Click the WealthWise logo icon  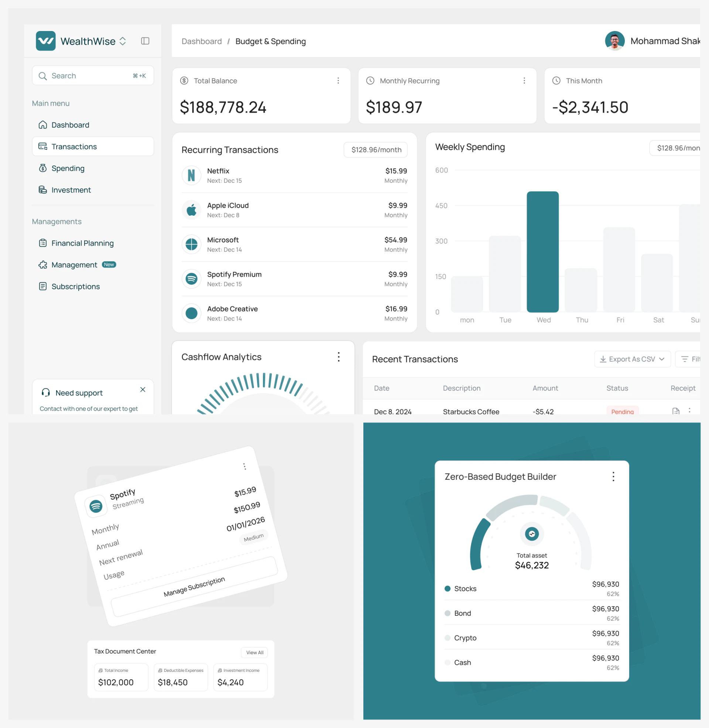point(45,41)
